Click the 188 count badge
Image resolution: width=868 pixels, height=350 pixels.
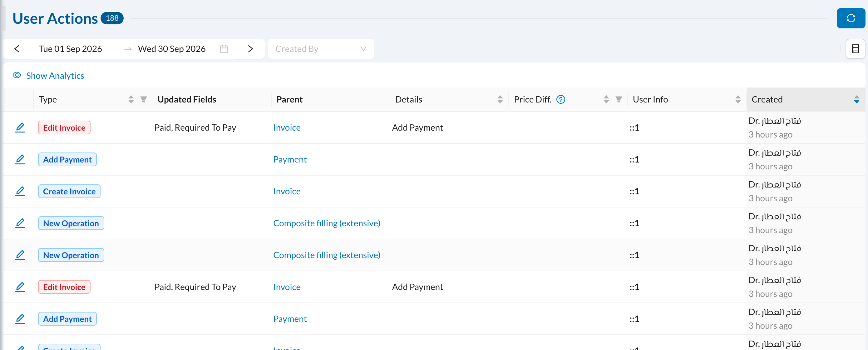coord(112,18)
